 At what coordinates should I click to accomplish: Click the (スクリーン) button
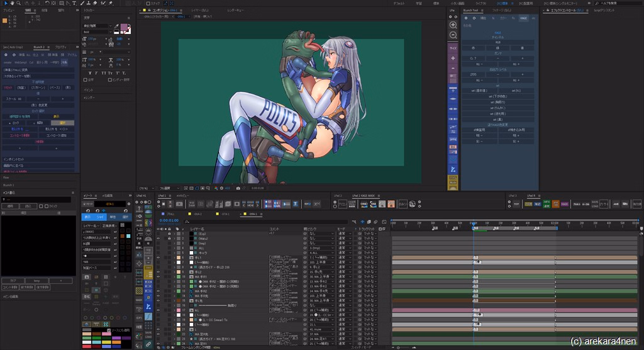38,87
